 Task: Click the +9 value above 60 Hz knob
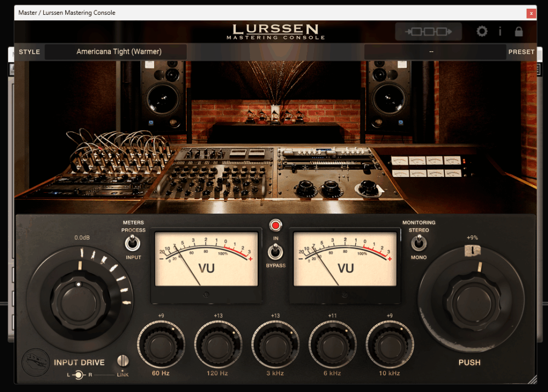point(161,315)
